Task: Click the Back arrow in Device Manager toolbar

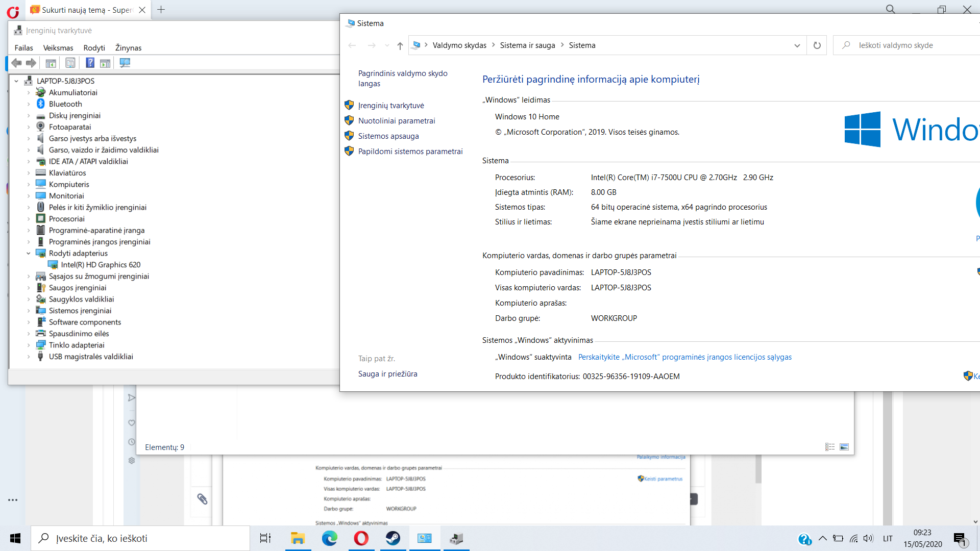Action: click(x=16, y=63)
